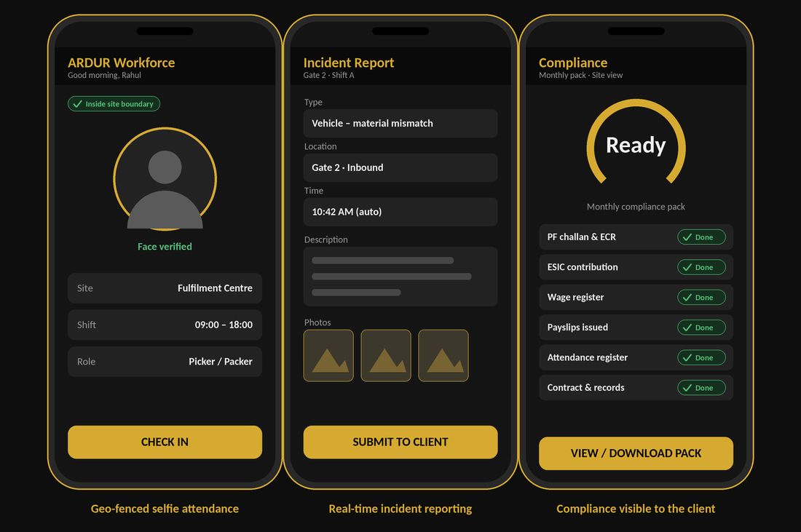Click Good morning, Rahul greeting
This screenshot has width=801, height=532.
[x=104, y=75]
